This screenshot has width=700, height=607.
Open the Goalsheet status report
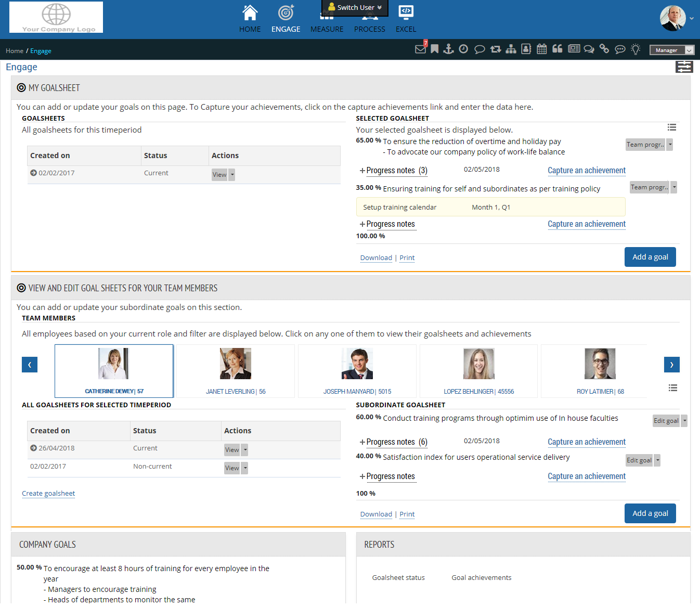click(x=398, y=578)
